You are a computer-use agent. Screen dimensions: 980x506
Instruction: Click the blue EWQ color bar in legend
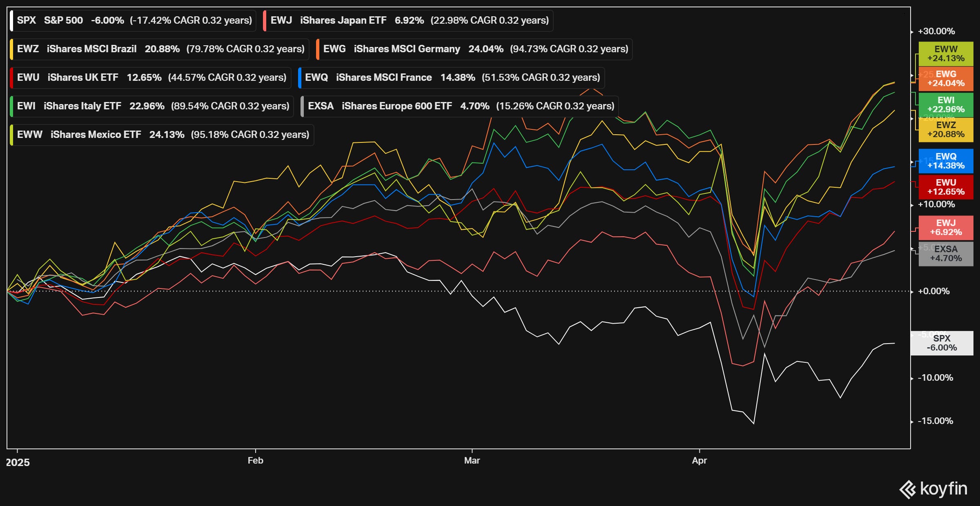(x=300, y=78)
